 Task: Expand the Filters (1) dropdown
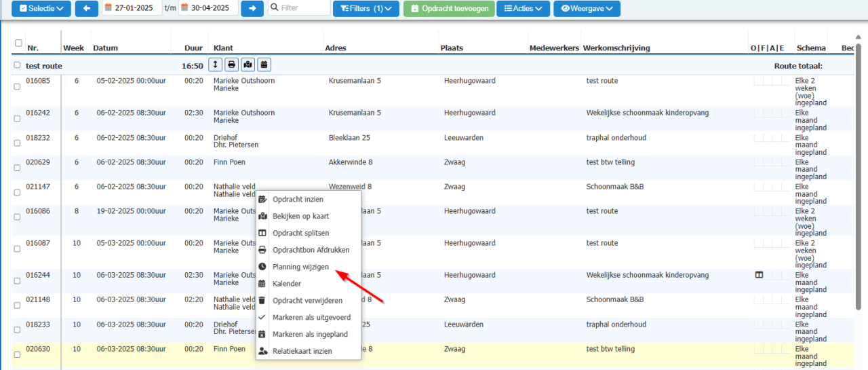pyautogui.click(x=366, y=9)
